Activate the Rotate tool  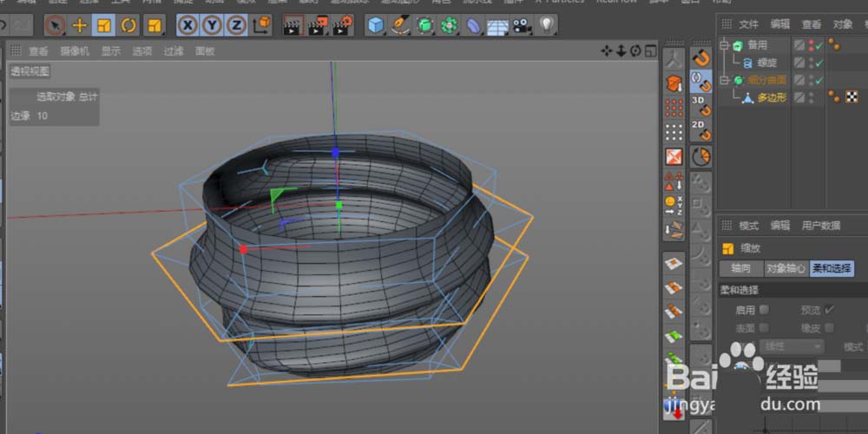[x=128, y=25]
